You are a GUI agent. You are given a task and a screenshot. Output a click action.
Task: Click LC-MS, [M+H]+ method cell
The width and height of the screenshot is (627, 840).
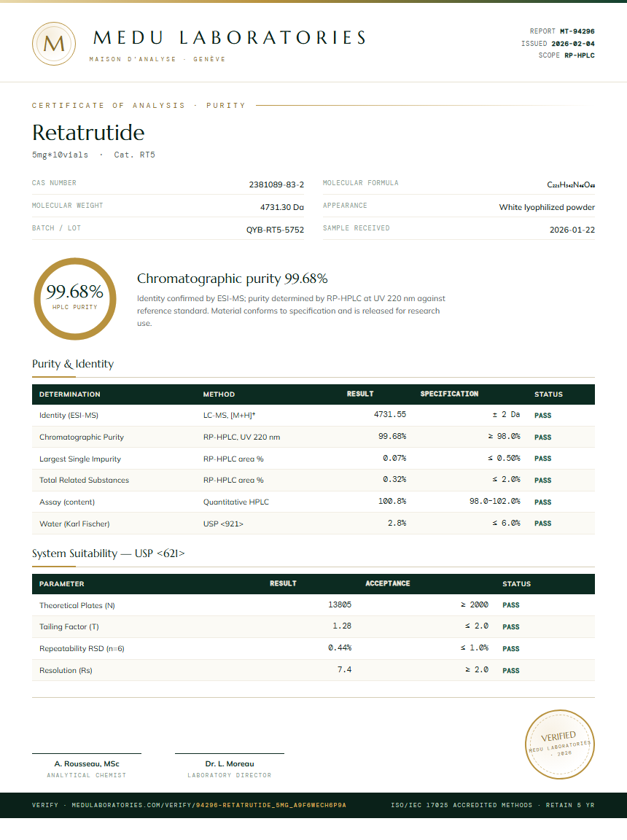pyautogui.click(x=229, y=415)
